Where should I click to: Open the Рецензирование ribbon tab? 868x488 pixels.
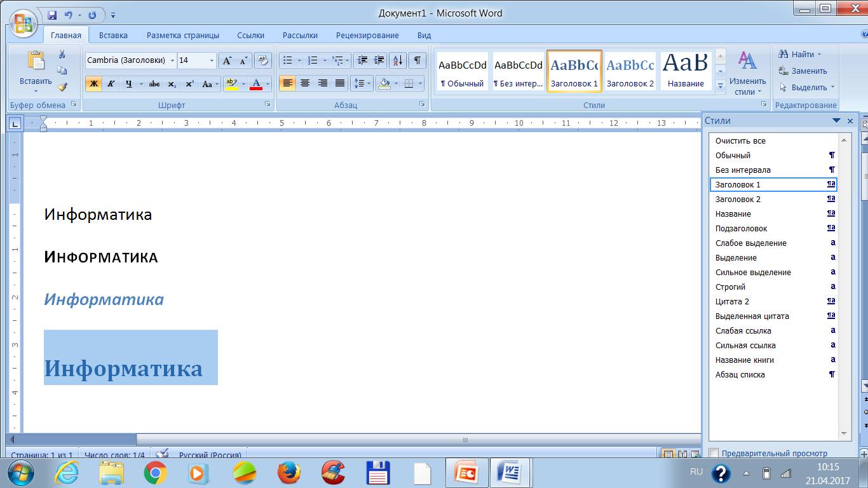pyautogui.click(x=367, y=35)
